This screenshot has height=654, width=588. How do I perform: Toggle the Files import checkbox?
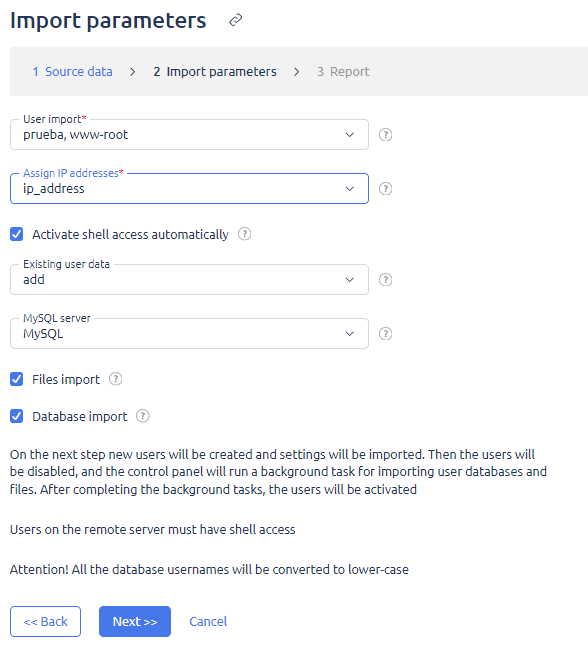[17, 379]
